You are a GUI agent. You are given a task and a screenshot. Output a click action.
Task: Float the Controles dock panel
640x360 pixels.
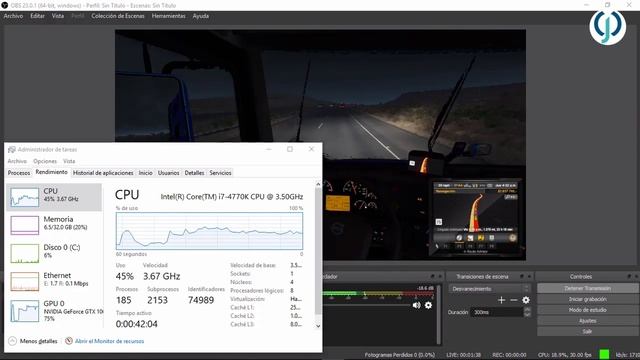tap(629, 277)
